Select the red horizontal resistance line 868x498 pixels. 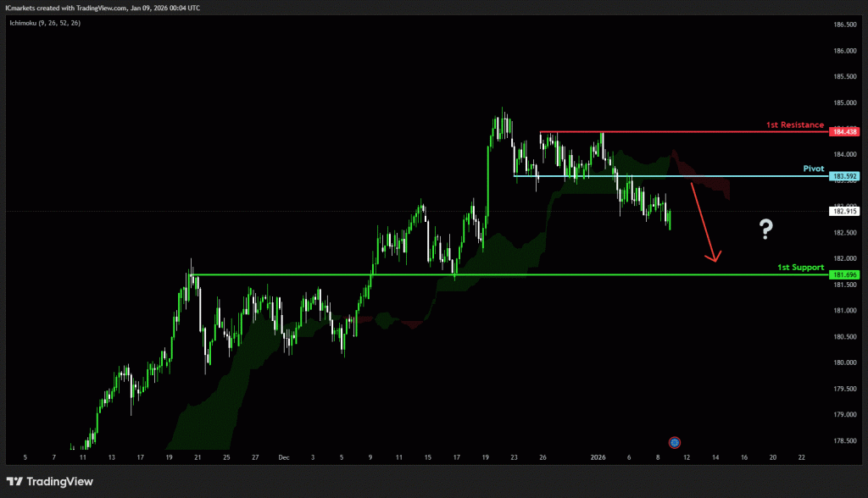coord(678,132)
